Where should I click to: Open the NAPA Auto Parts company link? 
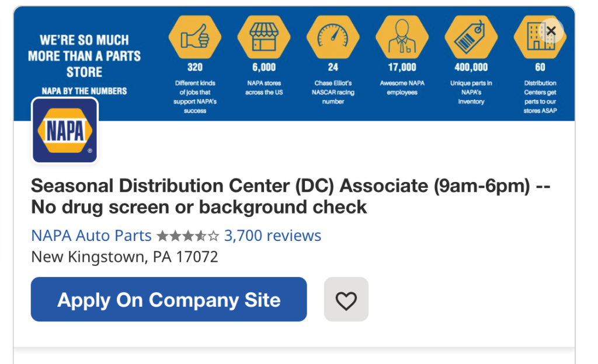91,235
